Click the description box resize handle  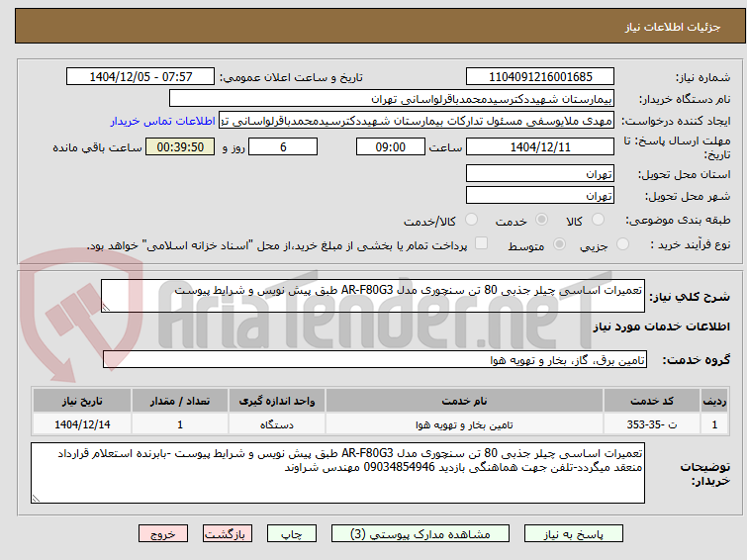click(106, 308)
